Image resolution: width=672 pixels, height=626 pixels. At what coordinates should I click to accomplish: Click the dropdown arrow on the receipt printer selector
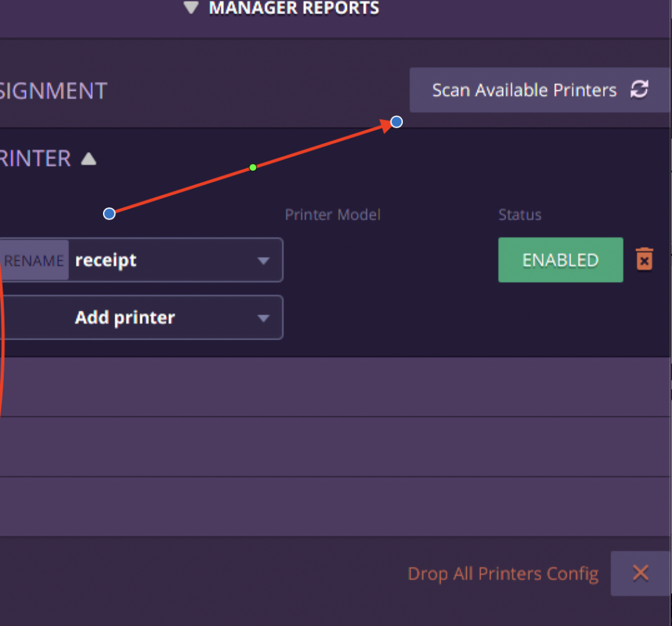264,260
